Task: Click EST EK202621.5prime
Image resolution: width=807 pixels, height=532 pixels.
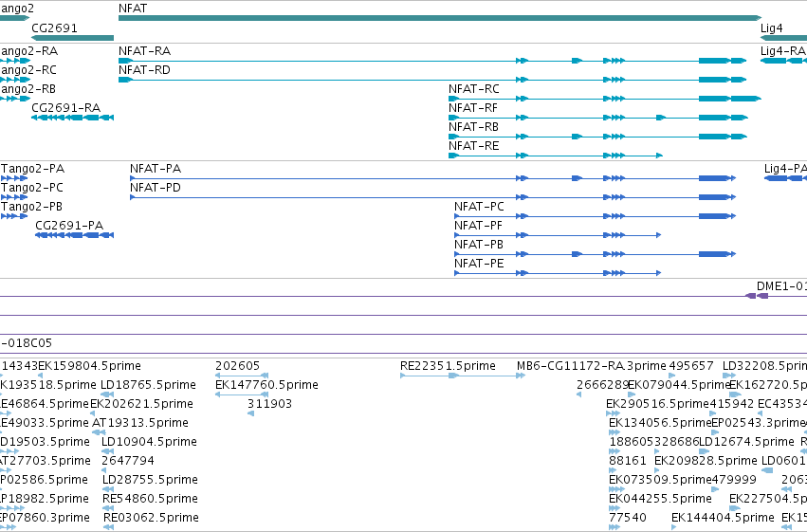Action: pyautogui.click(x=141, y=404)
